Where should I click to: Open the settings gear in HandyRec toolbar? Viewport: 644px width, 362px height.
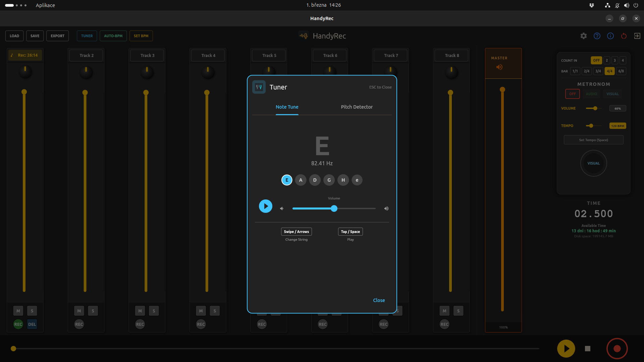[x=584, y=36]
